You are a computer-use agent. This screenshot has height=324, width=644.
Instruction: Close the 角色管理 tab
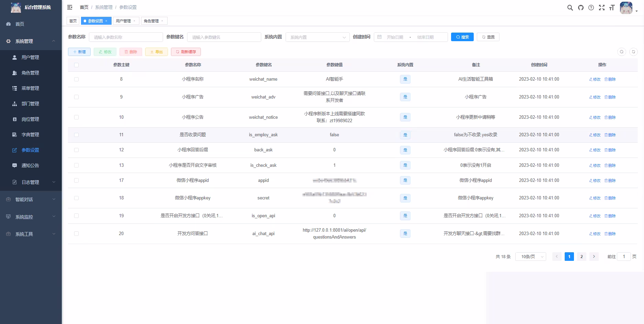click(162, 21)
